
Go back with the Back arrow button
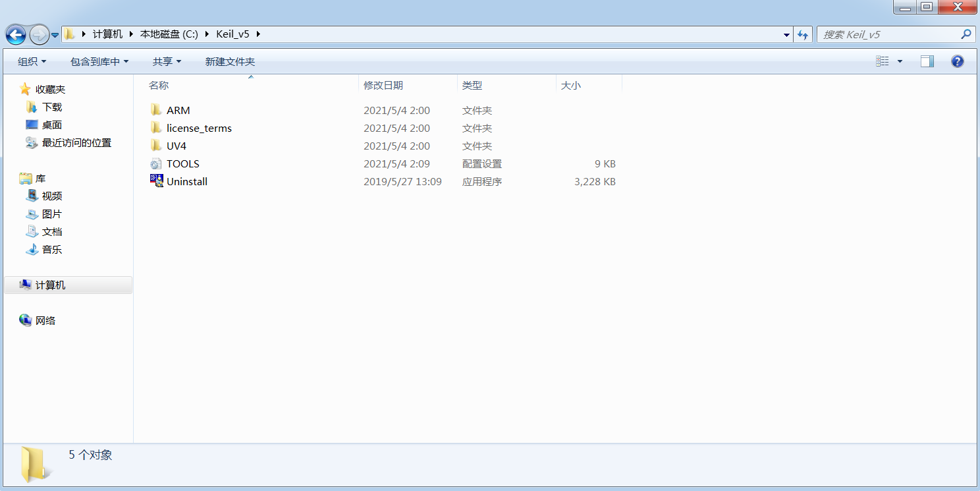pyautogui.click(x=16, y=34)
